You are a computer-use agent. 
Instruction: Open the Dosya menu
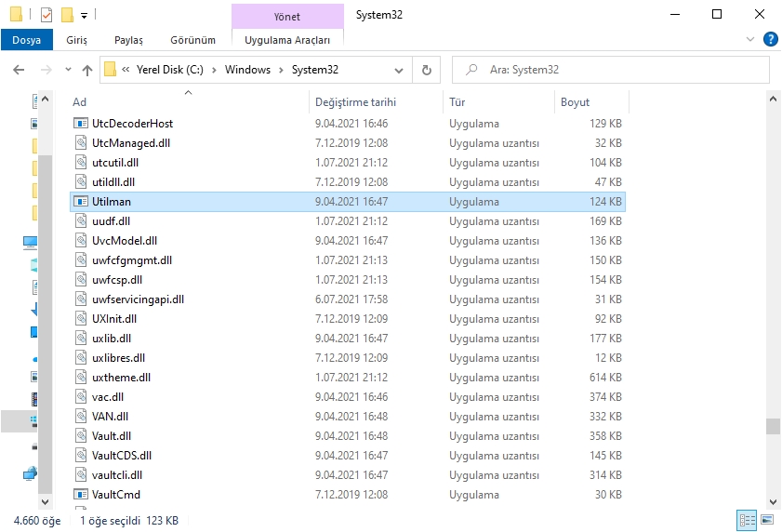pyautogui.click(x=26, y=40)
